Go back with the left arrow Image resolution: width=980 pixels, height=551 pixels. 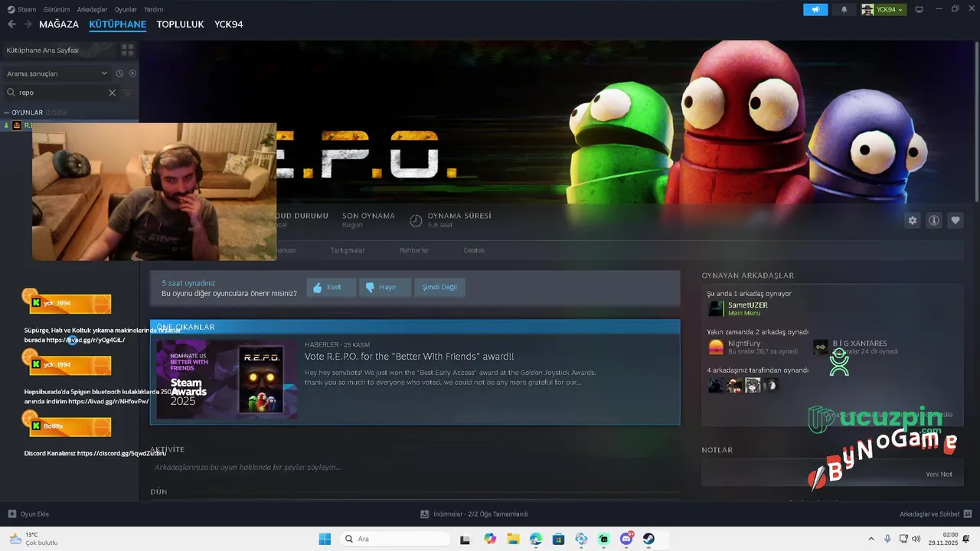point(11,24)
